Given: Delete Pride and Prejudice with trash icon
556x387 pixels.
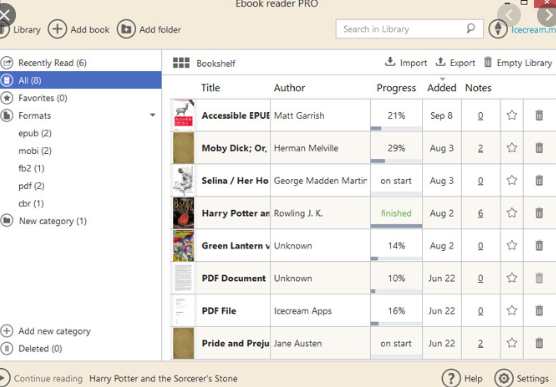Looking at the screenshot, I should point(539,343).
